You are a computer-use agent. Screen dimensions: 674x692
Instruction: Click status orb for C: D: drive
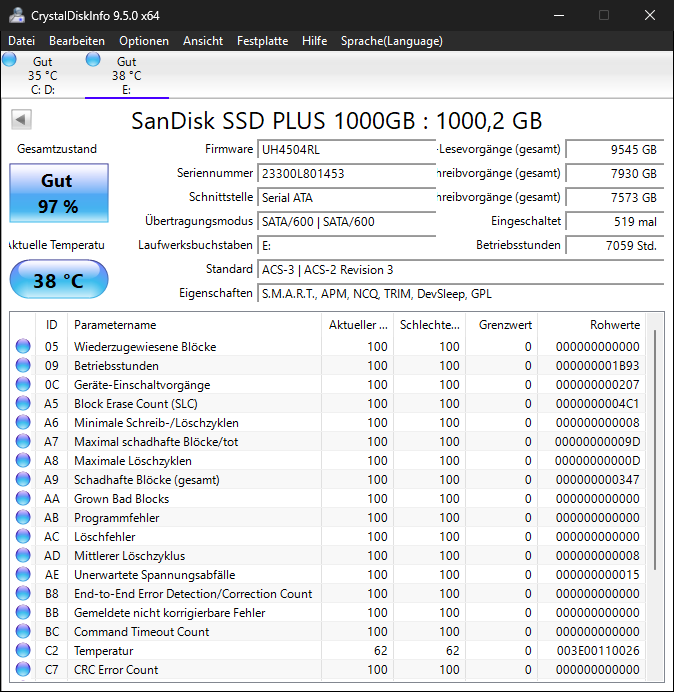pyautogui.click(x=9, y=60)
